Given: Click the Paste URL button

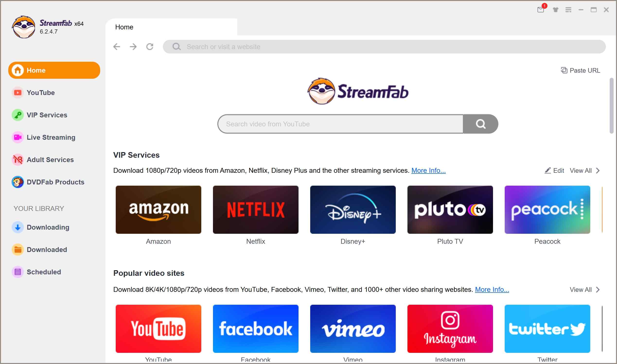Looking at the screenshot, I should click(581, 70).
